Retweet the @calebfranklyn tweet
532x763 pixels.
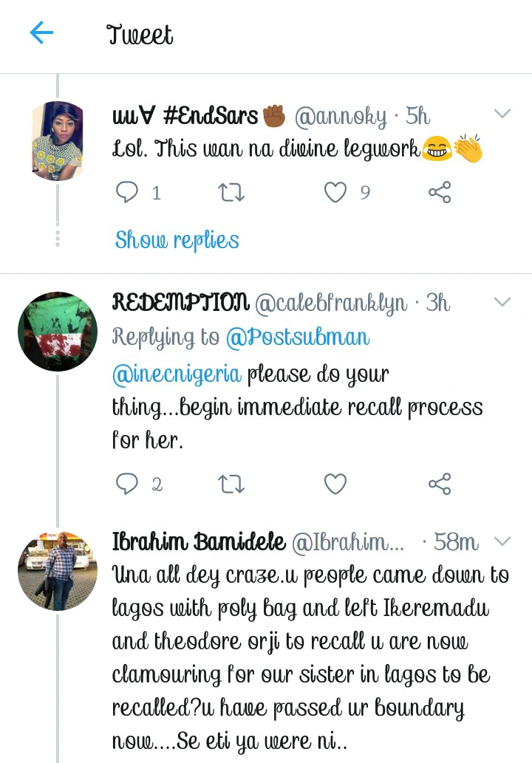click(x=231, y=484)
